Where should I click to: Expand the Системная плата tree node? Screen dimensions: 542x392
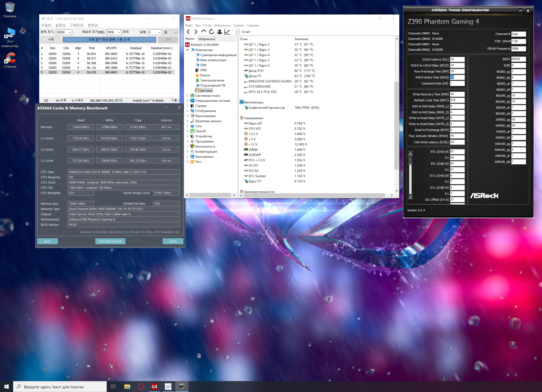tap(187, 96)
